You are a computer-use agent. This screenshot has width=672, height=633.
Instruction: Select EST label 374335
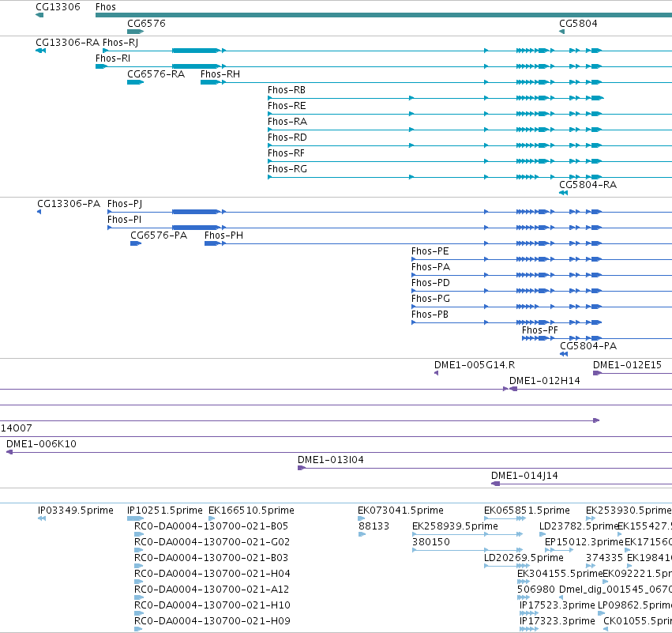coord(604,558)
